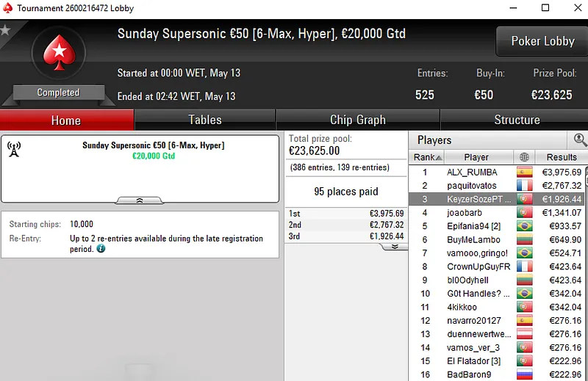Viewport: 588px width, 381px height.
Task: Click the favorite star icon
Action: (x=5, y=30)
